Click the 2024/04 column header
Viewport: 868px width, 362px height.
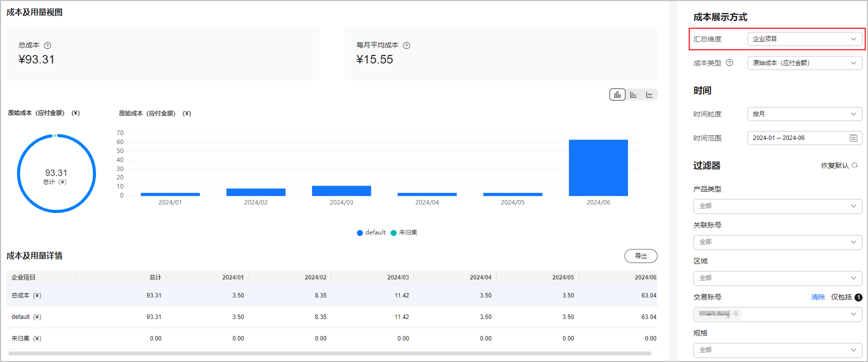[x=480, y=277]
